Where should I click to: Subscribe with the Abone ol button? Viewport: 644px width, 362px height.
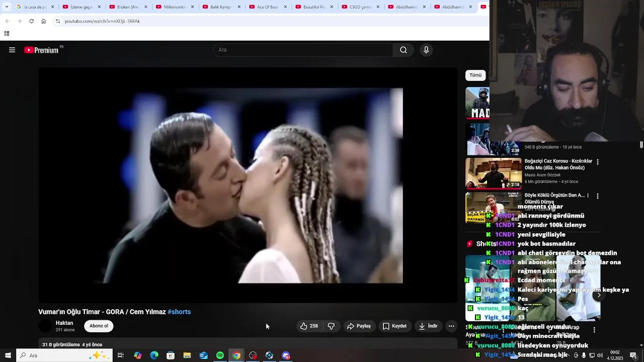coord(99,326)
